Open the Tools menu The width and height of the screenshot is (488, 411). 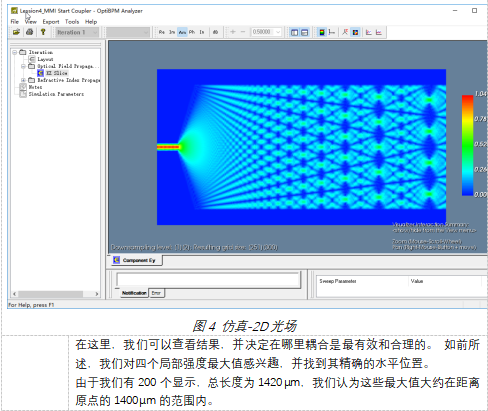(x=72, y=22)
